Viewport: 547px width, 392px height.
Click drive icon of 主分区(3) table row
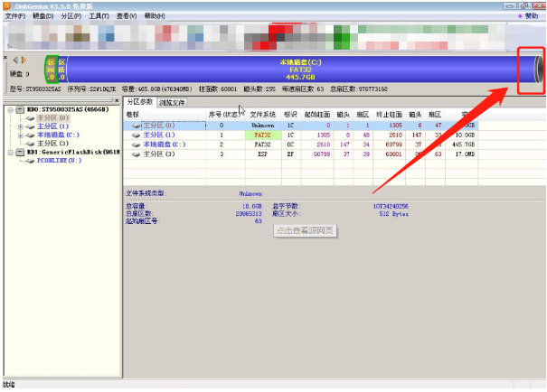click(136, 154)
